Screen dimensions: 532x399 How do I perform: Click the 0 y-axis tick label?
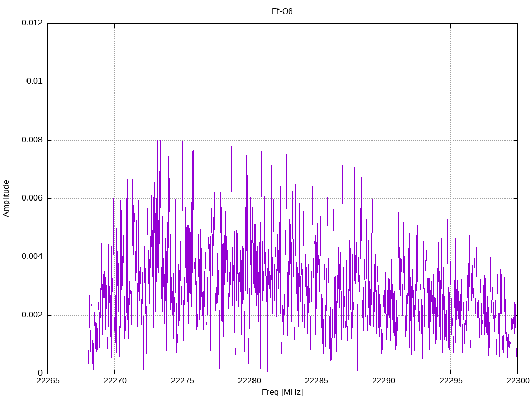[41, 374]
